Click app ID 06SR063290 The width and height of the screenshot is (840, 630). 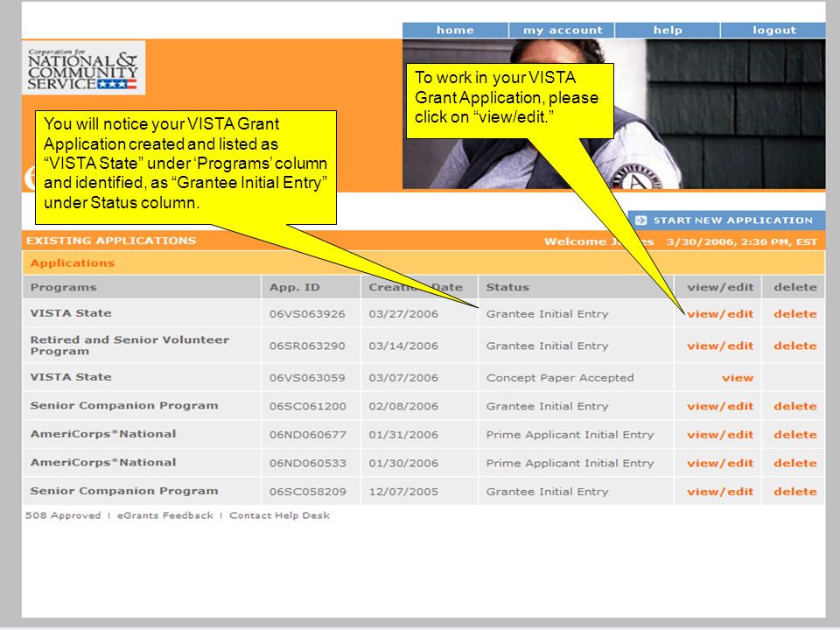(x=307, y=346)
